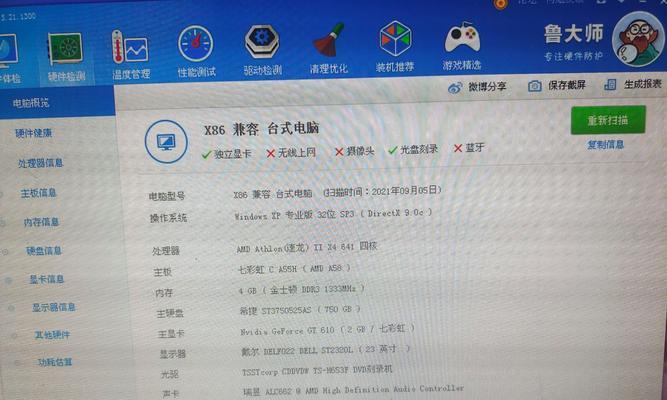667x400 pixels.
Task: Click the AMD Athlon II X4 641 processor value
Action: tap(306, 247)
